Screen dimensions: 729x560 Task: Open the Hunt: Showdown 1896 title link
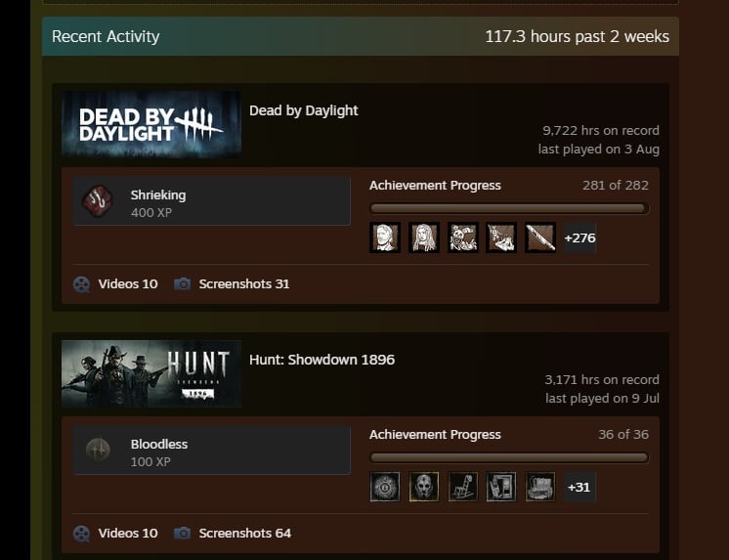322,360
